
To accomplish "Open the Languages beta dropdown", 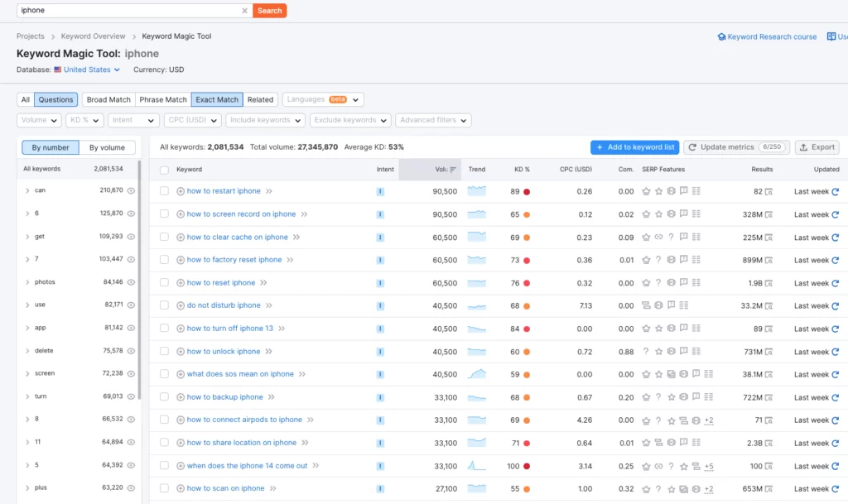I will pos(323,99).
